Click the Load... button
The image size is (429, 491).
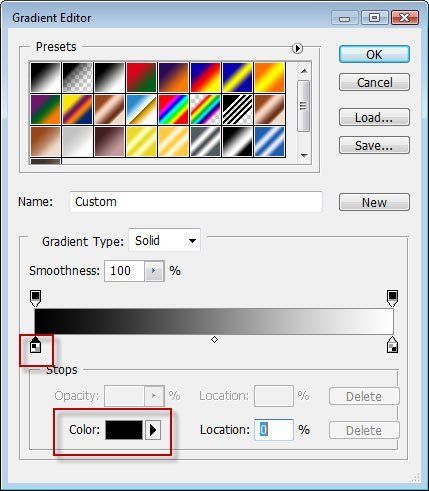tap(374, 117)
